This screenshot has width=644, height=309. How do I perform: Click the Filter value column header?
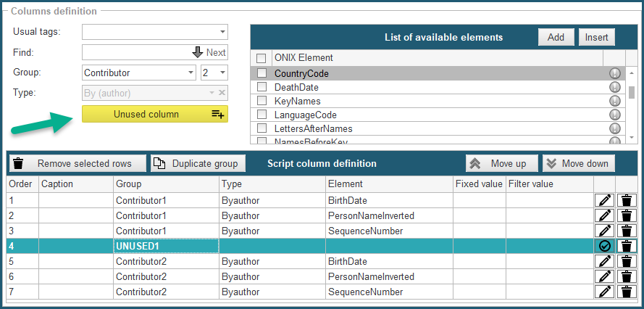(x=550, y=184)
